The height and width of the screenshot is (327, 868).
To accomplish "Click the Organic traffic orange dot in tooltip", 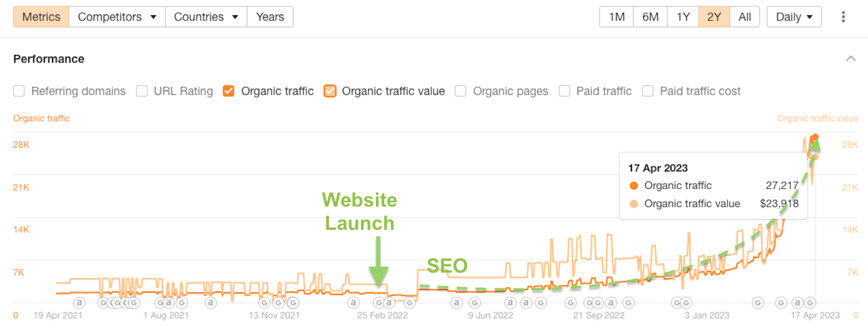I will click(x=634, y=186).
